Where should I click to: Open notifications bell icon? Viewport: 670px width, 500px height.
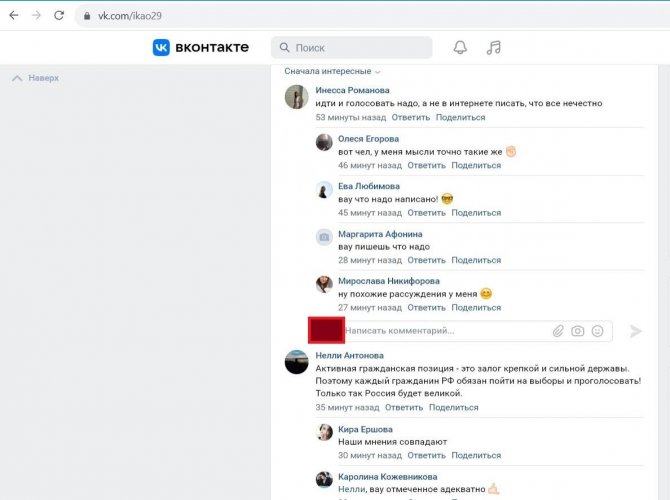(x=460, y=47)
